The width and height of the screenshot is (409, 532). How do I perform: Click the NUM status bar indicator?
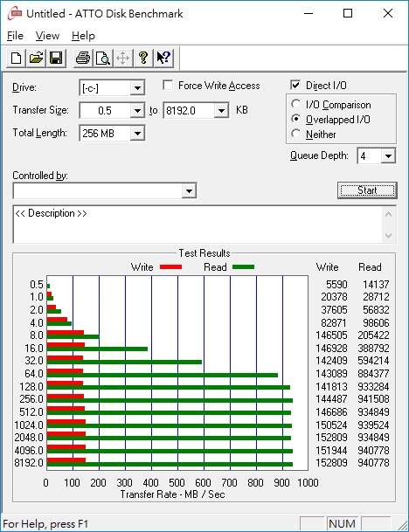(x=342, y=523)
